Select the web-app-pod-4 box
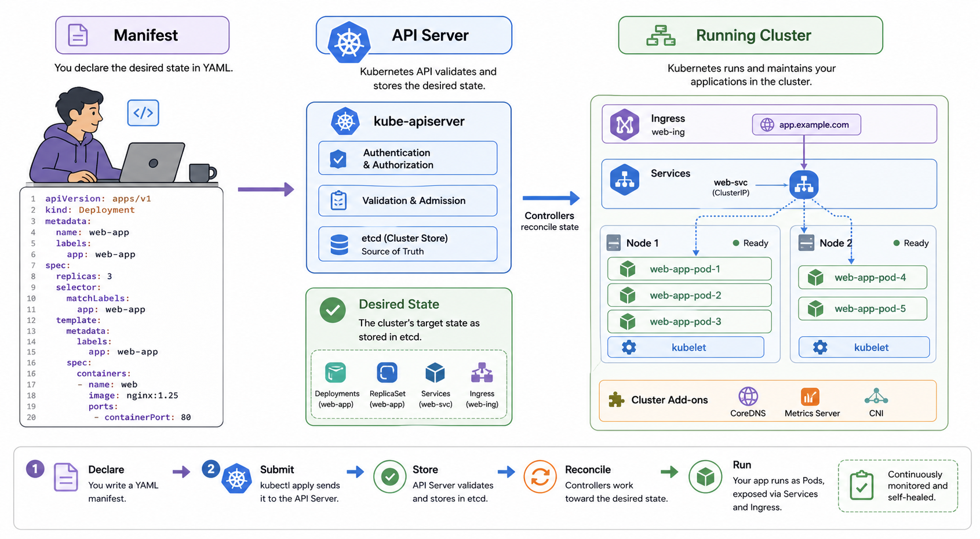The image size is (980, 539). (x=862, y=277)
